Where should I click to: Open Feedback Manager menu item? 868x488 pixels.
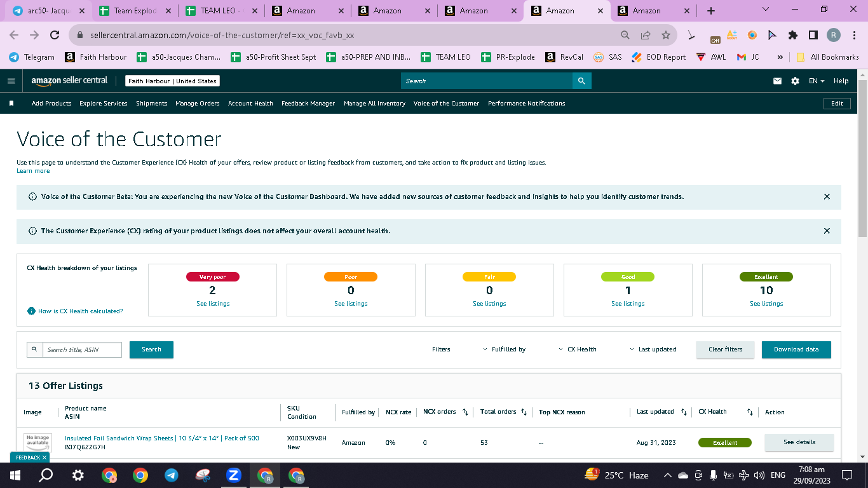point(308,103)
